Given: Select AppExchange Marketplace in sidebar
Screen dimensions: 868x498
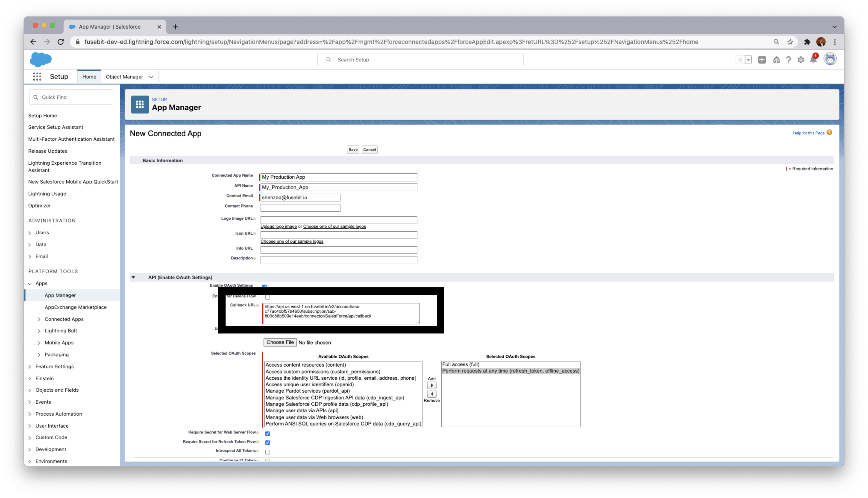Looking at the screenshot, I should coord(76,307).
